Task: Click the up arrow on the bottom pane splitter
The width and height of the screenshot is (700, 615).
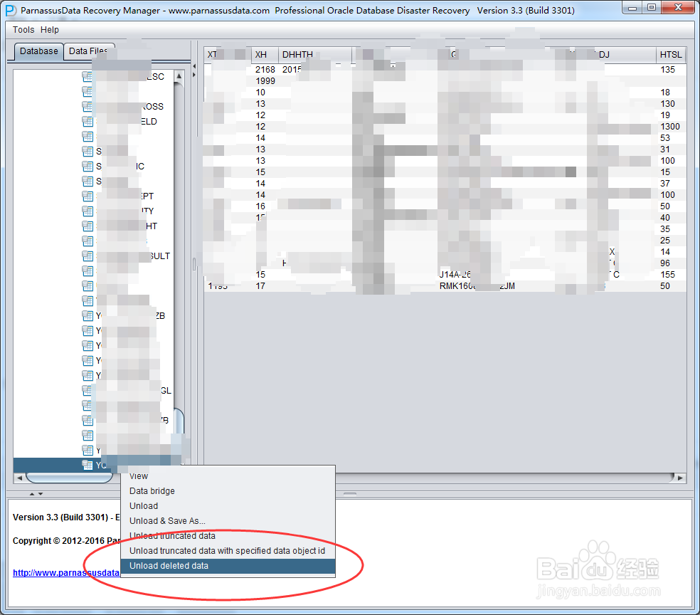Action: click(x=32, y=494)
